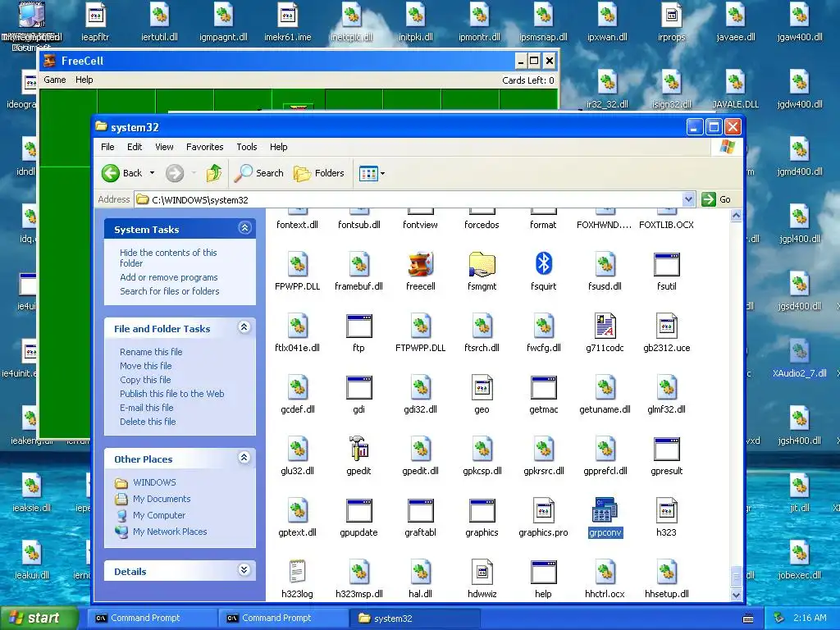This screenshot has width=840, height=630.
Task: Click Search for files or folders
Action: (169, 291)
